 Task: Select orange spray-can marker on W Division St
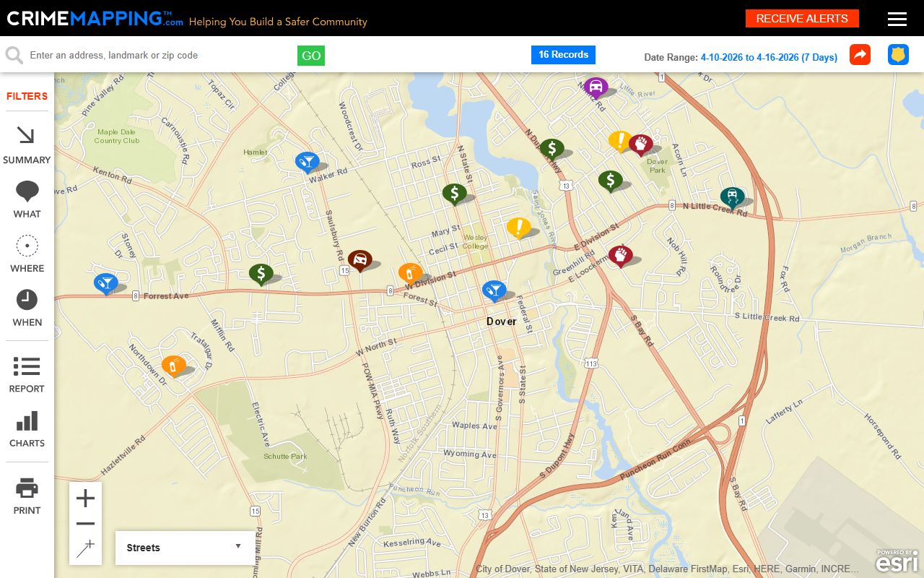410,274
